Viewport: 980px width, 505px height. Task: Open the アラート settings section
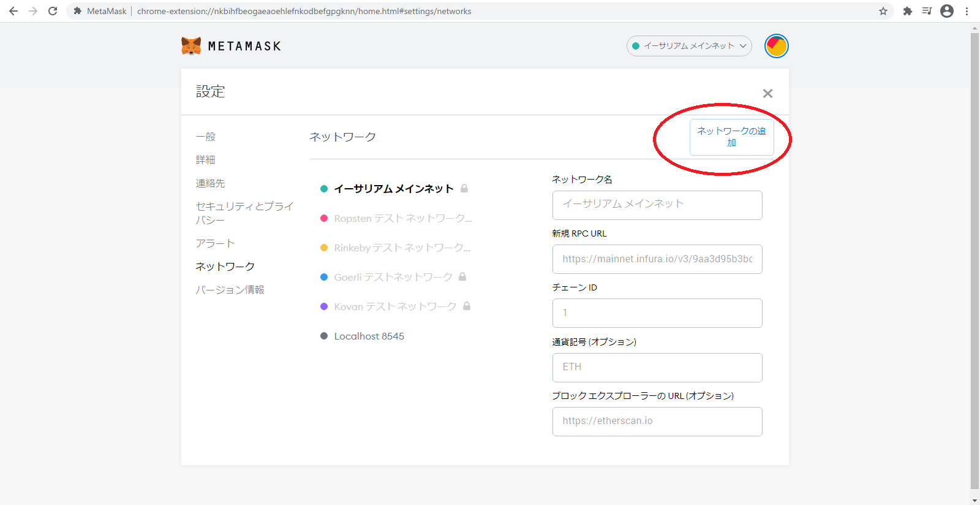(215, 243)
